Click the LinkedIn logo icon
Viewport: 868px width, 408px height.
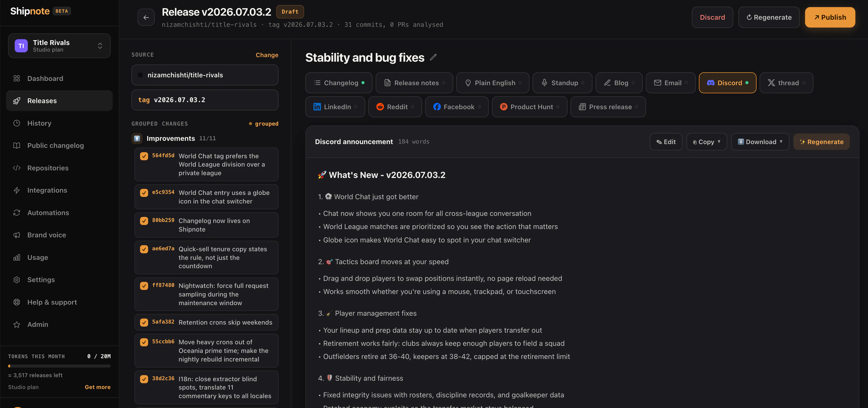coord(317,107)
